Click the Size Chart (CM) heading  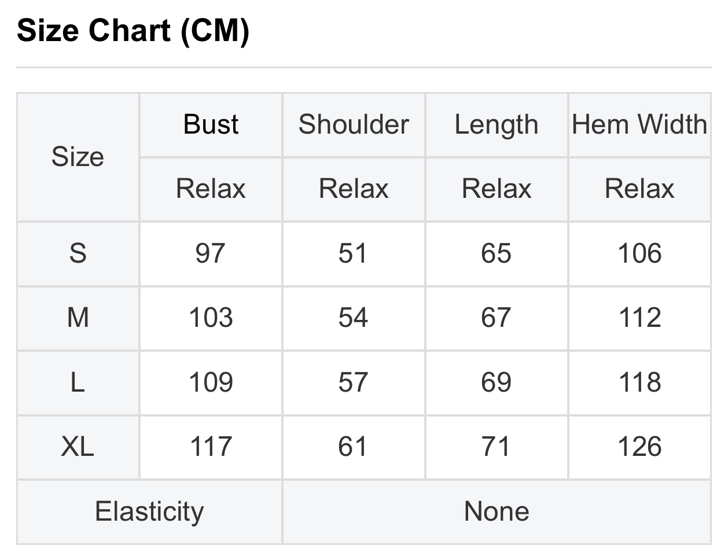(133, 31)
